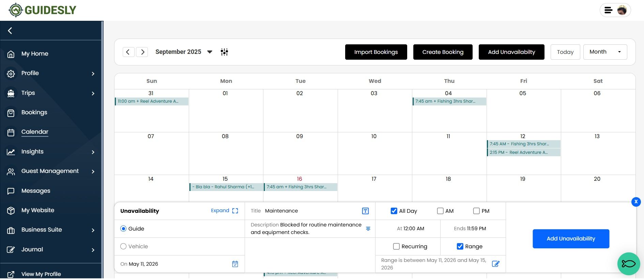Viewport: 644px width, 279px height.
Task: Open calendar filter settings icon
Action: click(x=224, y=52)
